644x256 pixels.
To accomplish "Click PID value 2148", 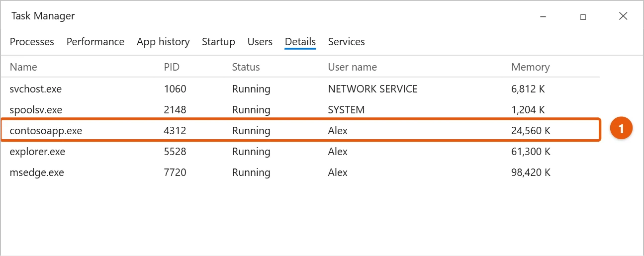I will tap(175, 110).
